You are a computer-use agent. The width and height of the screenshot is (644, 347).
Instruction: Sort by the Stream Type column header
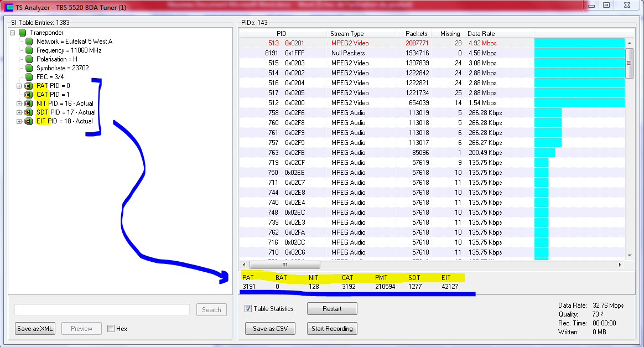pos(347,34)
